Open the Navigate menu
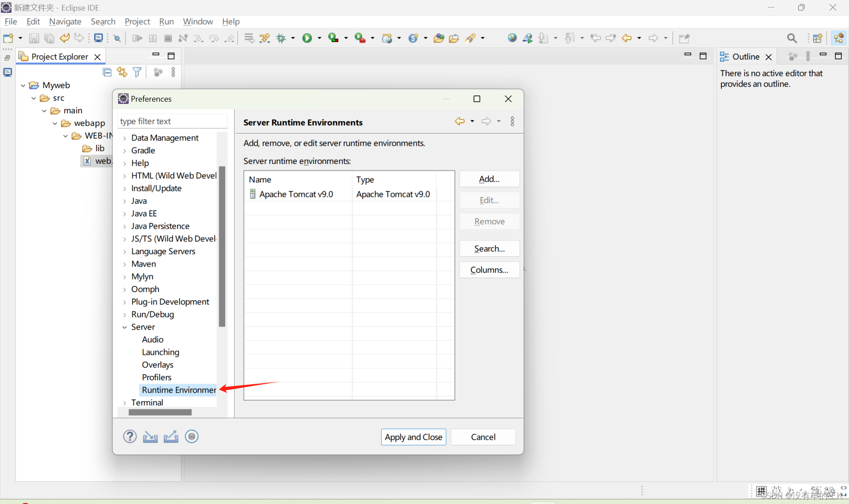This screenshot has height=504, width=849. [65, 21]
